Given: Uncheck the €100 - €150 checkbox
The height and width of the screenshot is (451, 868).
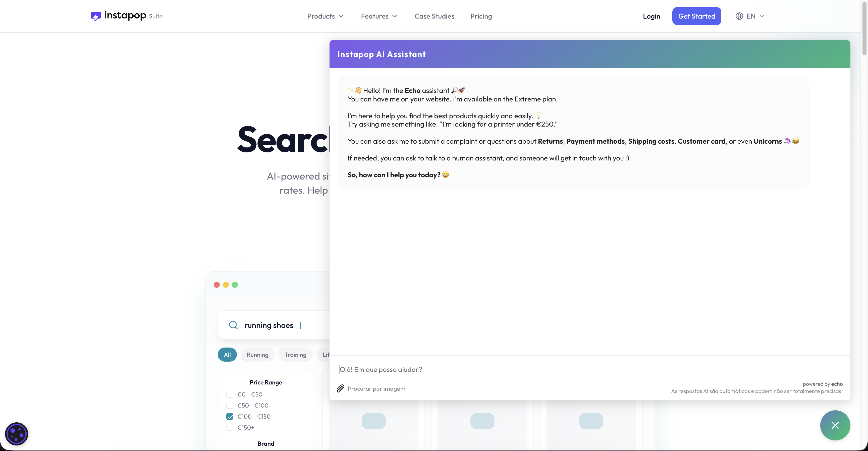Looking at the screenshot, I should pyautogui.click(x=230, y=416).
